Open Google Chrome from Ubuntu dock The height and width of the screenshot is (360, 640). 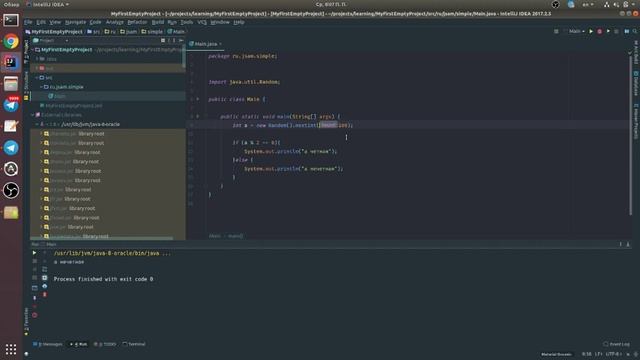point(11,41)
